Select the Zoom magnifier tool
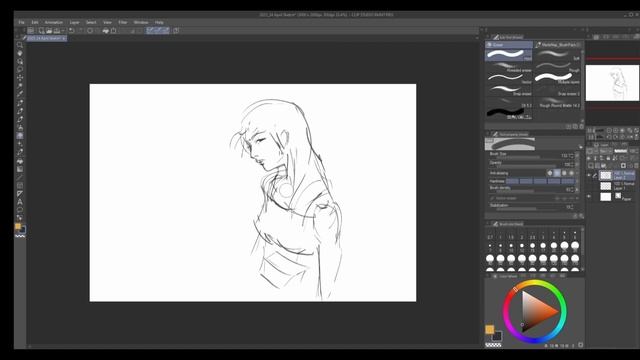This screenshot has width=640, height=360. click(x=20, y=45)
